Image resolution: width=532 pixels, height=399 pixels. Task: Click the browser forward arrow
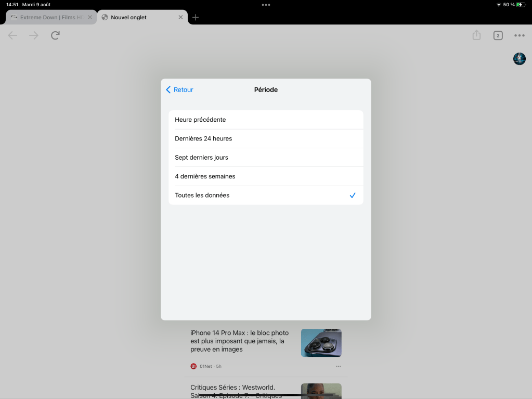(34, 35)
